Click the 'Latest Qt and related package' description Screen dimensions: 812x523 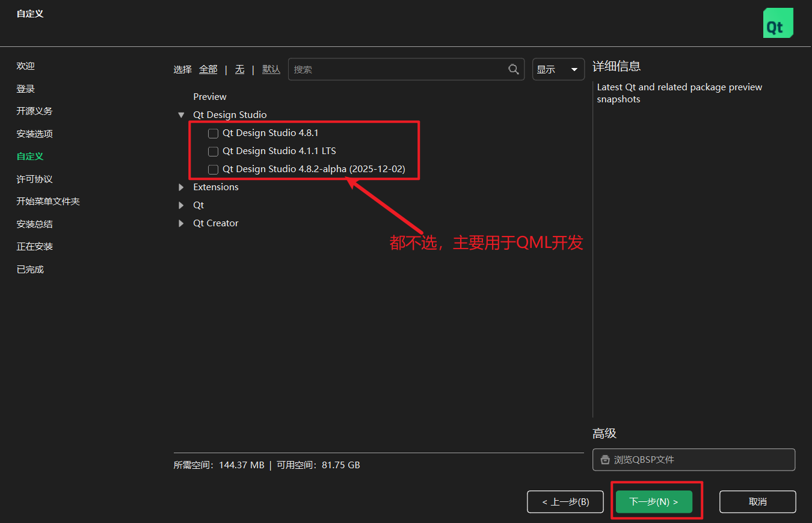(680, 93)
